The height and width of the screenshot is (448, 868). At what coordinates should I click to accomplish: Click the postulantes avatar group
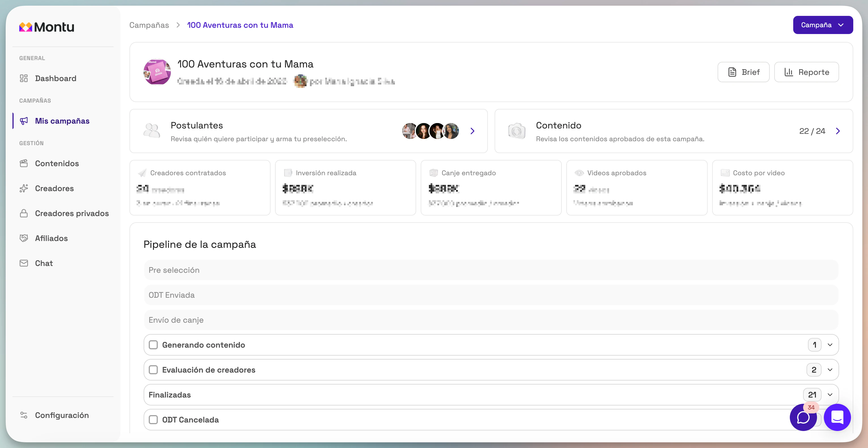431,131
